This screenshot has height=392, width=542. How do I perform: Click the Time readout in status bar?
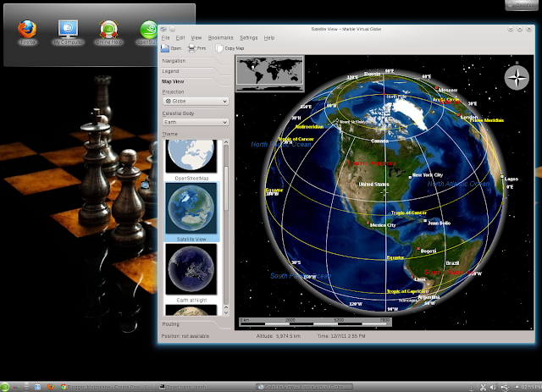click(341, 336)
